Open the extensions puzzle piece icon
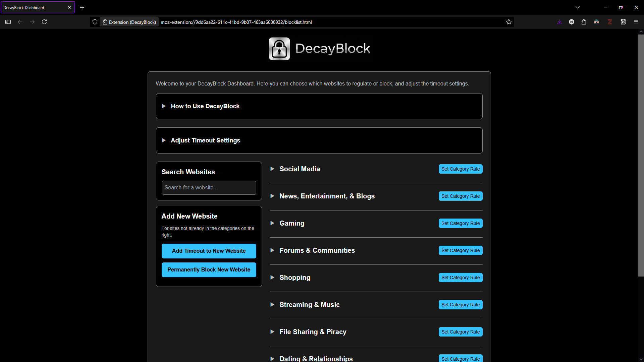The height and width of the screenshot is (362, 644). click(584, 22)
